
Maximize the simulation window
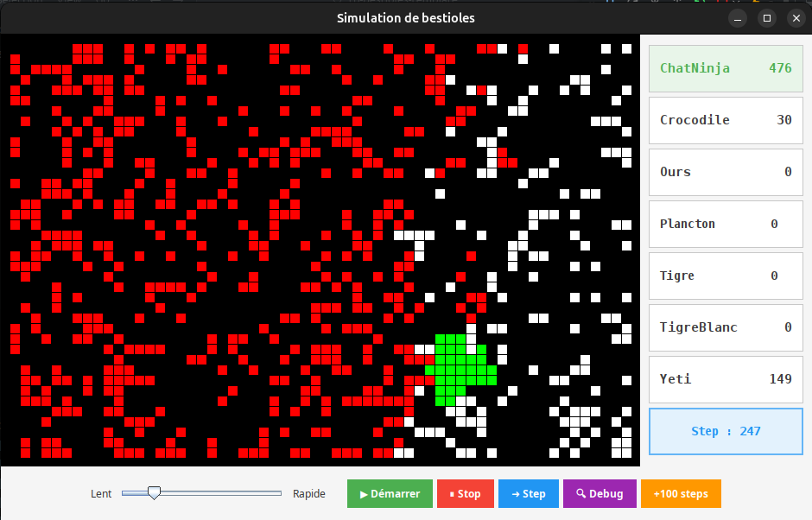tap(766, 18)
